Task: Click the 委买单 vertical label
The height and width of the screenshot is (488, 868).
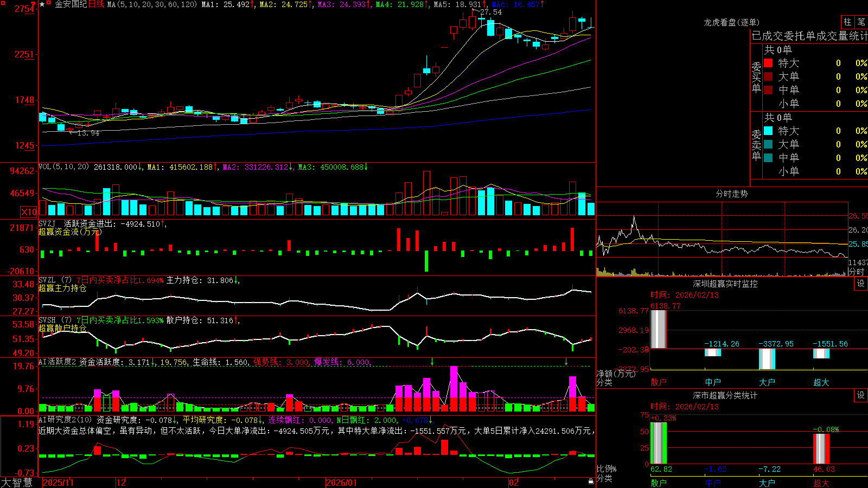Action: (756, 78)
